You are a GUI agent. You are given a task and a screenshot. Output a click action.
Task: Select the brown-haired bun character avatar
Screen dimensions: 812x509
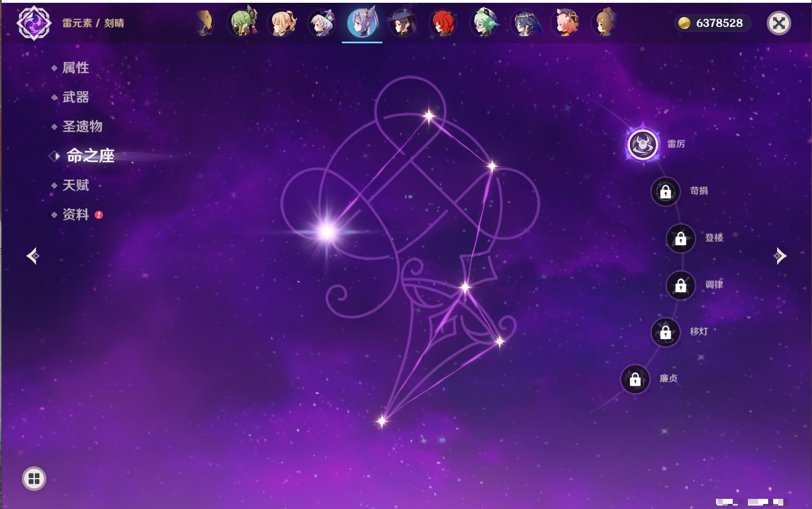pos(606,23)
